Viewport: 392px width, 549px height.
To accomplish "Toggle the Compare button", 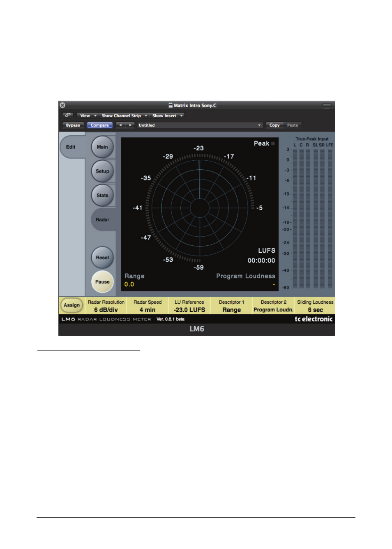I will click(100, 125).
